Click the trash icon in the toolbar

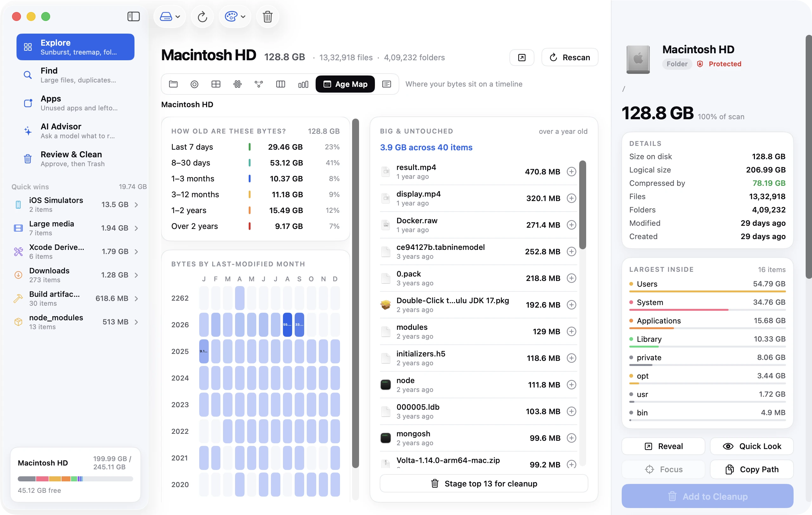(x=267, y=16)
